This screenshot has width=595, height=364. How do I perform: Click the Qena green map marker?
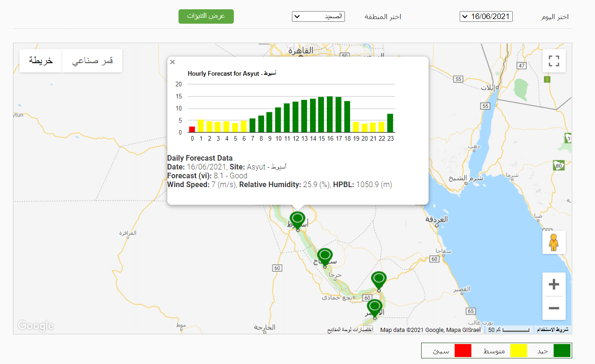click(379, 279)
